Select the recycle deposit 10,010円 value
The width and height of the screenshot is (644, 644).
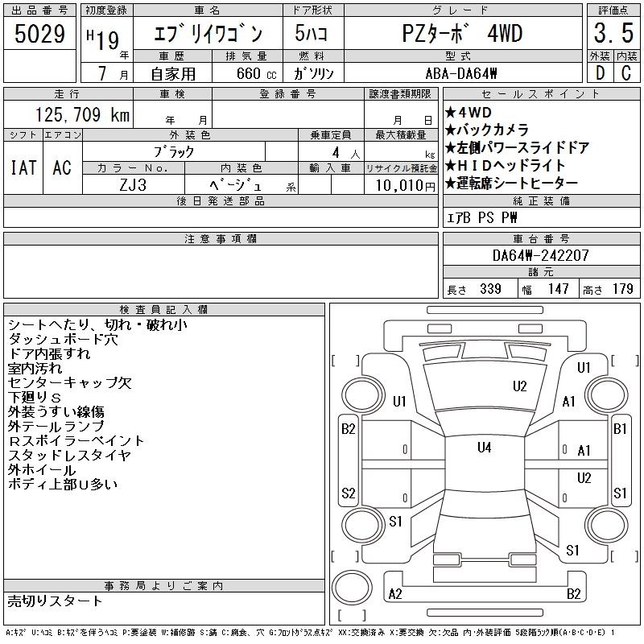click(x=401, y=185)
